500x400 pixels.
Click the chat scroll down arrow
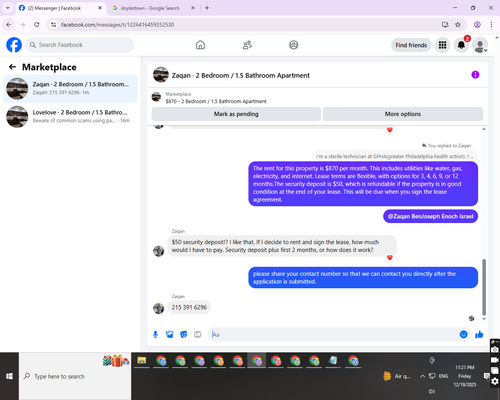tap(484, 319)
